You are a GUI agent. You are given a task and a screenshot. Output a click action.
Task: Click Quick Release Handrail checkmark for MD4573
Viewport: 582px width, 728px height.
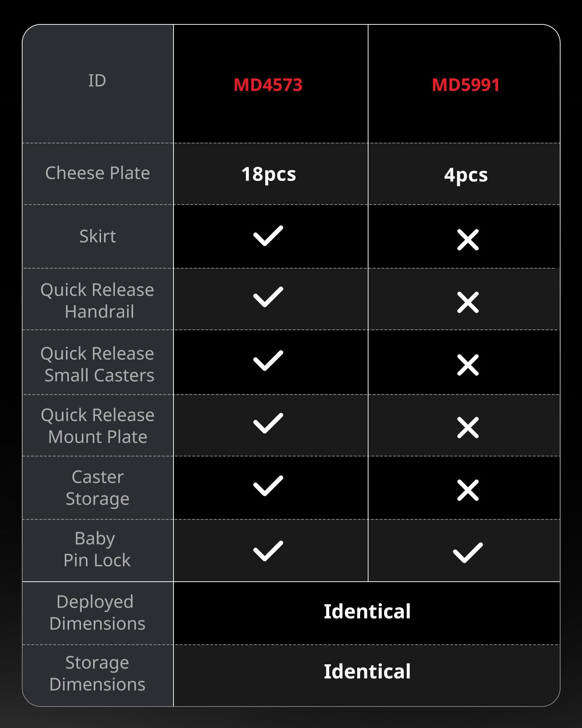pos(268,297)
